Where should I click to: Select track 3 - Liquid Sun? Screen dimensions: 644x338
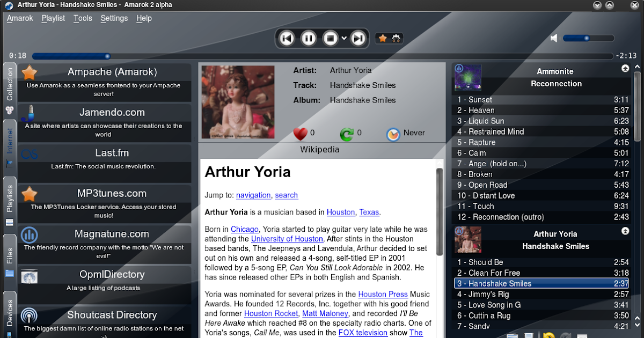point(543,121)
